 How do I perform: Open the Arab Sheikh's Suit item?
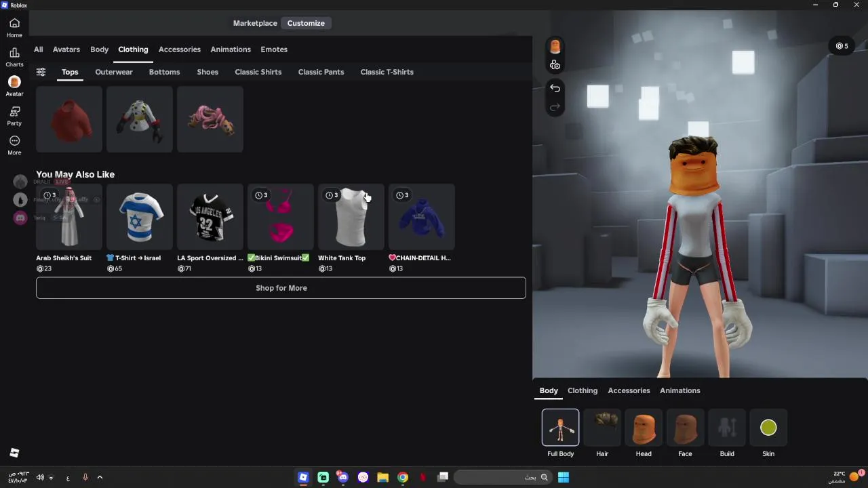[69, 228]
